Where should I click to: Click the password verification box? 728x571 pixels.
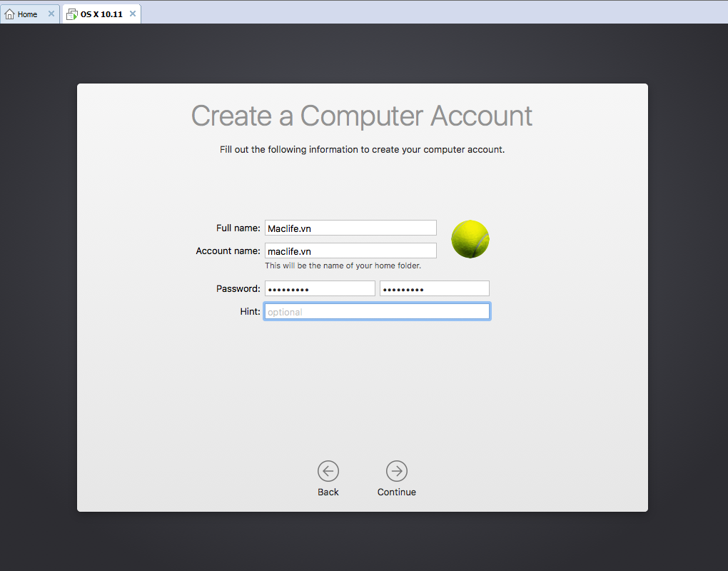pos(434,288)
